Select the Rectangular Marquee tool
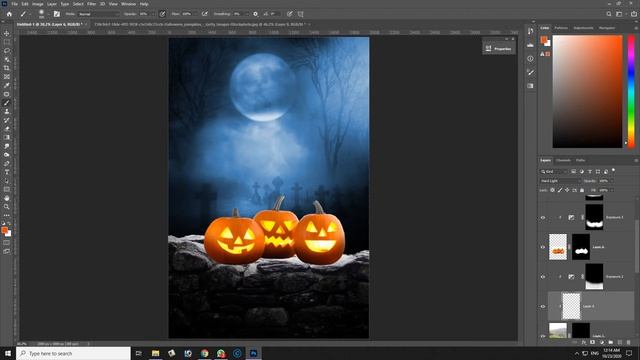640x360 pixels. pyautogui.click(x=7, y=42)
